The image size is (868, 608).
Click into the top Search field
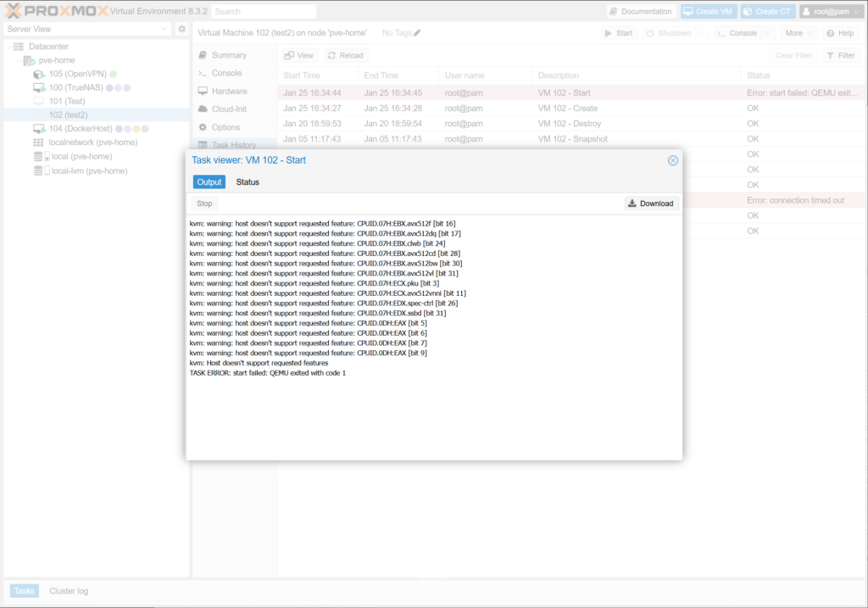pyautogui.click(x=263, y=12)
